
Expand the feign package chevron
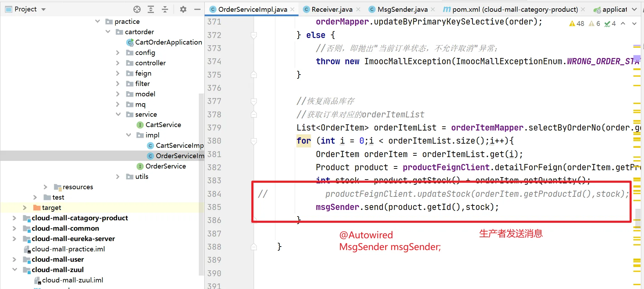point(118,73)
